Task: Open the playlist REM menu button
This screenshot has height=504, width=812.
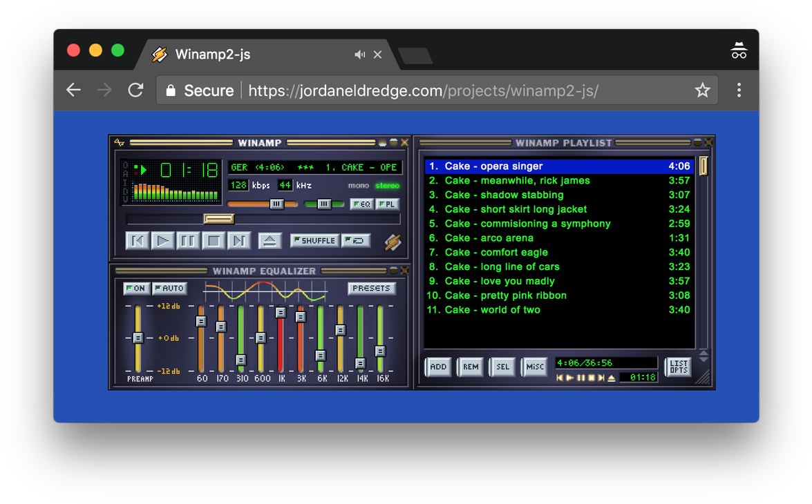Action: point(470,367)
